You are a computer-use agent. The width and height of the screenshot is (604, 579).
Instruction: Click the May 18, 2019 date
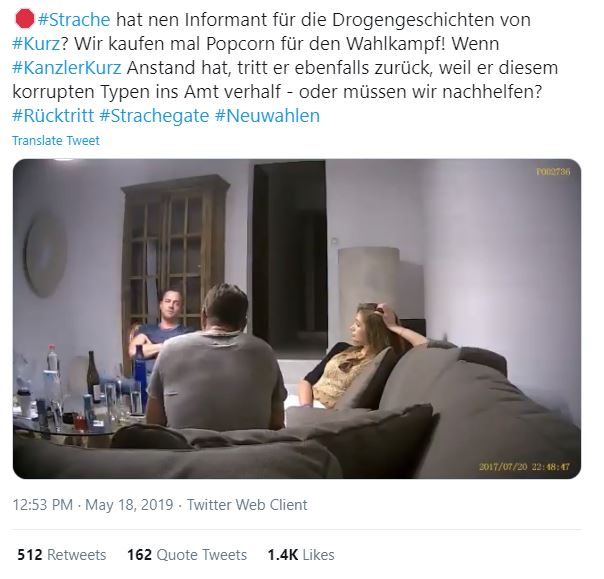point(129,504)
